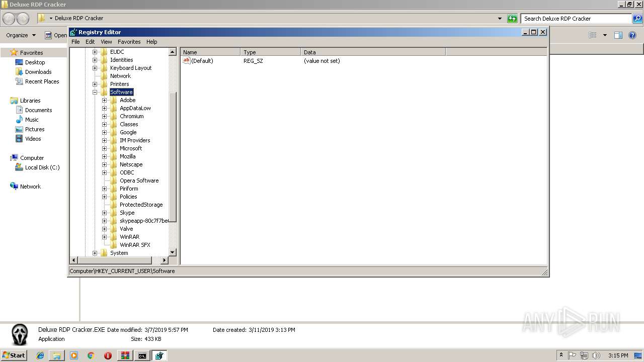
Task: Click the REG_SZ type cell
Action: 253,61
